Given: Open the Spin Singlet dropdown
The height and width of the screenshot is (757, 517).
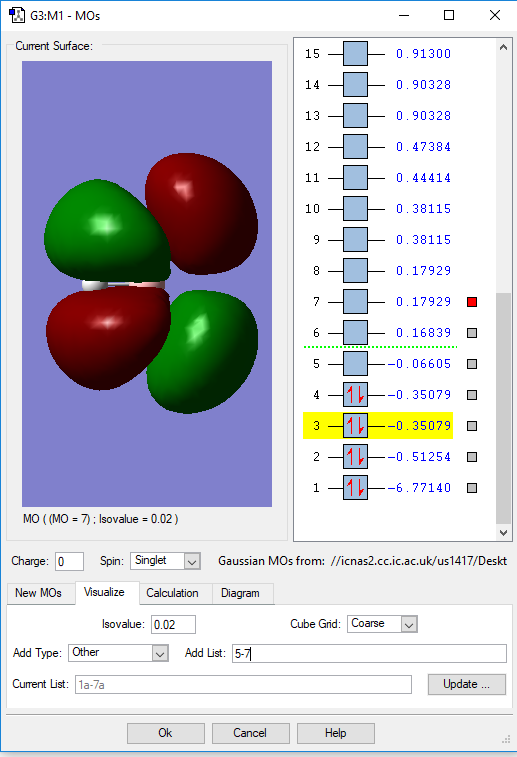Looking at the screenshot, I should [166, 561].
